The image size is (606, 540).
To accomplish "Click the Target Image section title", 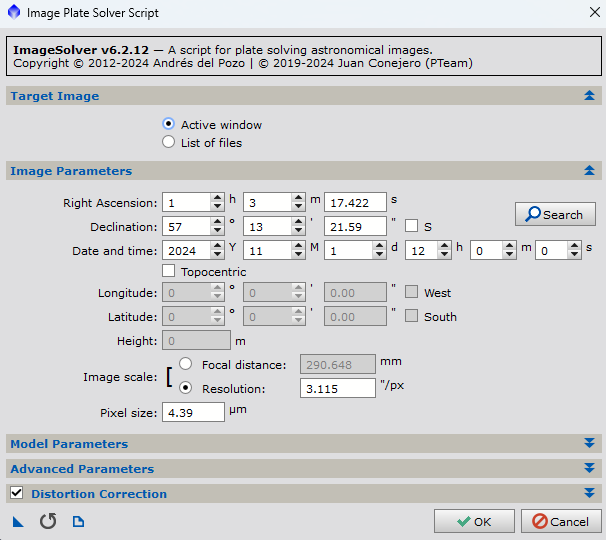I will pos(55,96).
